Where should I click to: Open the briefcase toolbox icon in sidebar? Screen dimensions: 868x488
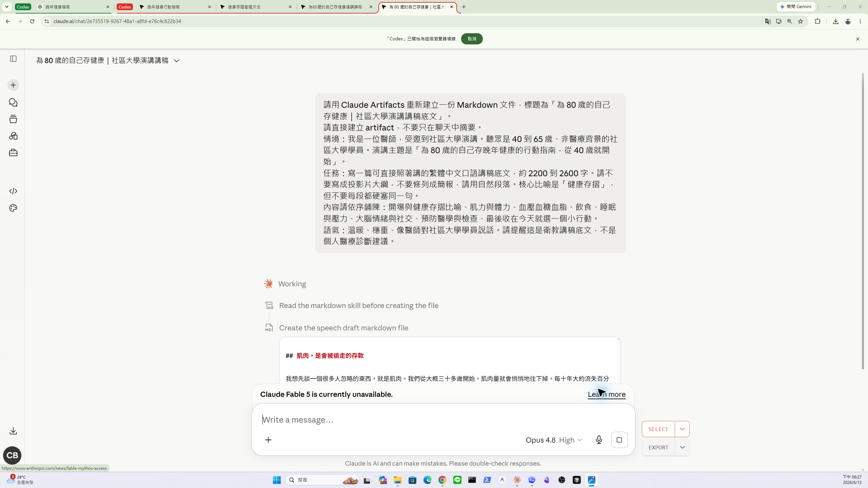(13, 153)
